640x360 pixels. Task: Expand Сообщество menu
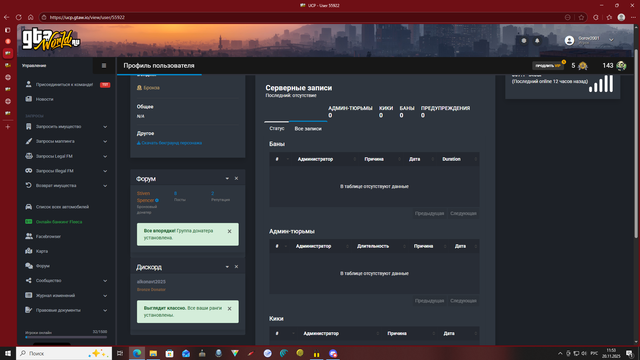(67, 280)
